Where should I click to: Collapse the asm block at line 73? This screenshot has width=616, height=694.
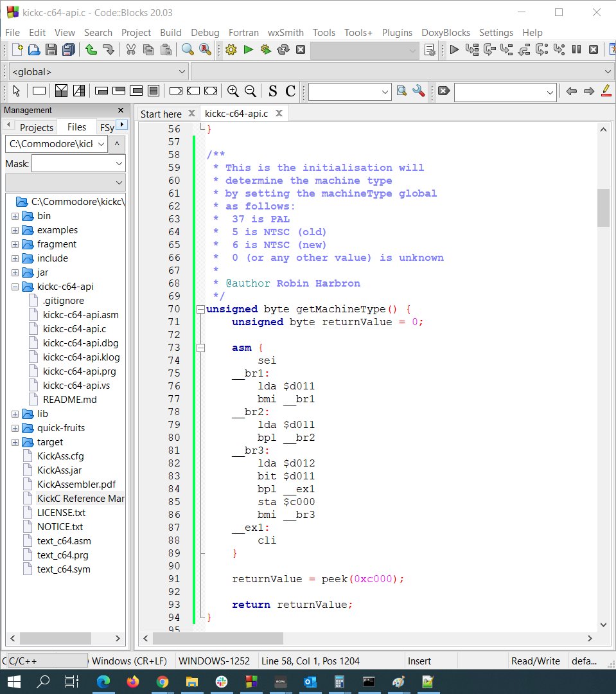coord(200,347)
